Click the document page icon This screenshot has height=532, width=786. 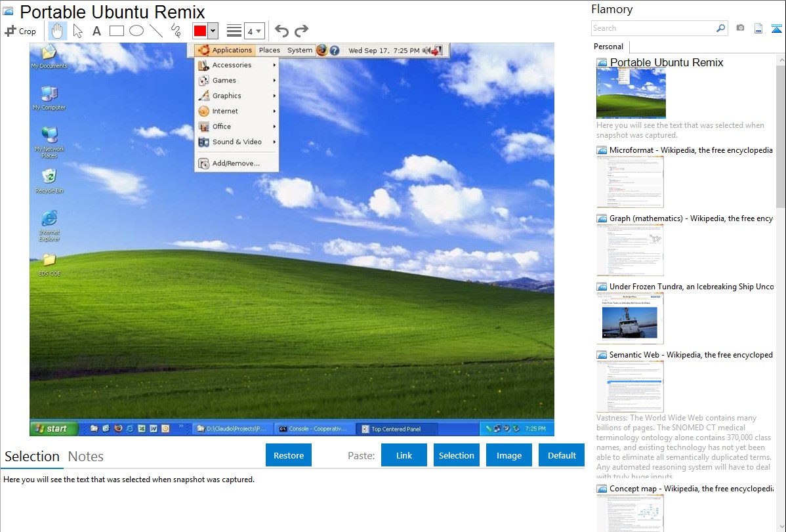click(758, 28)
